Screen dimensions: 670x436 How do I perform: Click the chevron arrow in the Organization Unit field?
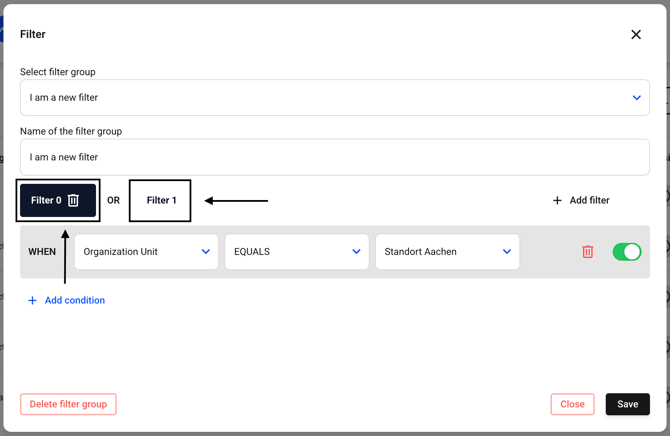206,252
